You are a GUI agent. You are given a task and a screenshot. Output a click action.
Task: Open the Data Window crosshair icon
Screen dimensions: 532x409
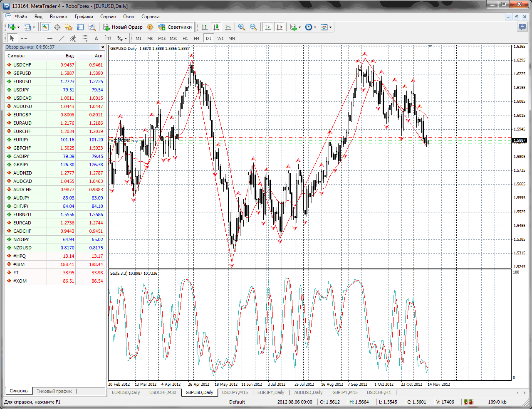[x=57, y=27]
